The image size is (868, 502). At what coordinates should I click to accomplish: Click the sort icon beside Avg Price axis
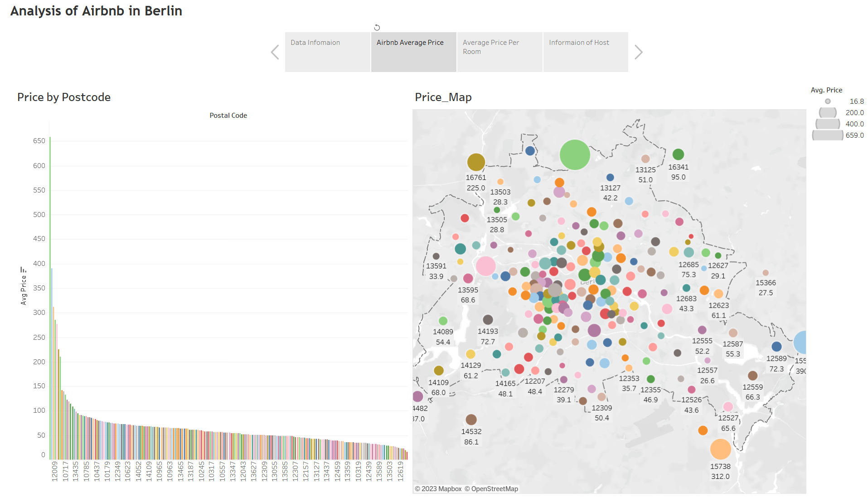(x=23, y=270)
